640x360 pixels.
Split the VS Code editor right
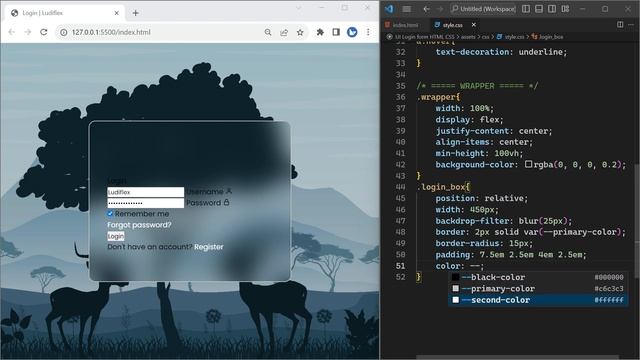point(620,24)
